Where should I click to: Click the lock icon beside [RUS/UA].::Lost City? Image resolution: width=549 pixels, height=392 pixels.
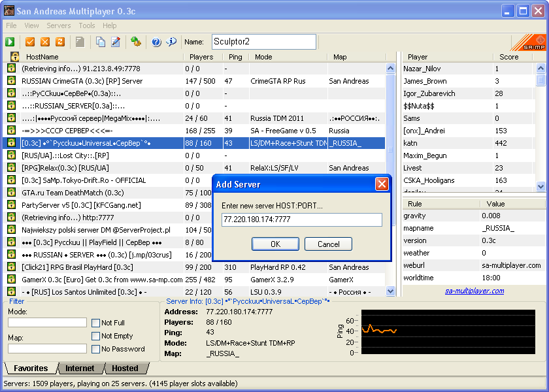pos(11,155)
